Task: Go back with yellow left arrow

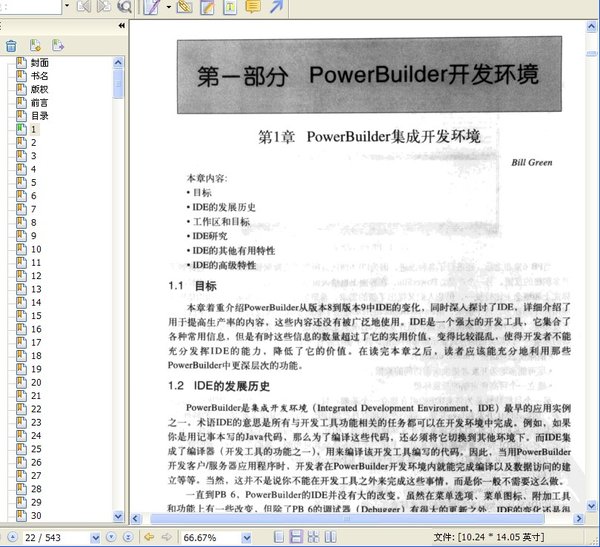Action: coord(149,537)
